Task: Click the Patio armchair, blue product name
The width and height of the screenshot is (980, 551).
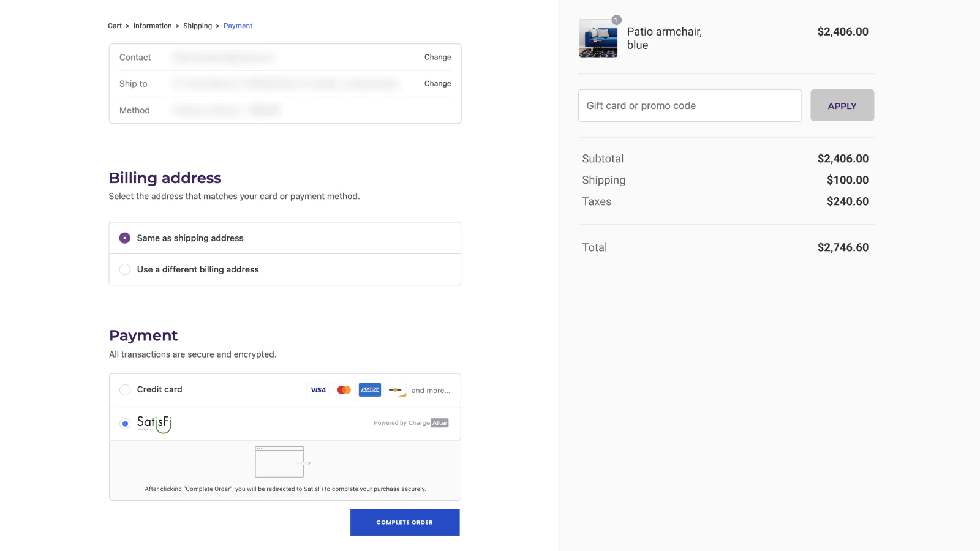Action: point(664,38)
